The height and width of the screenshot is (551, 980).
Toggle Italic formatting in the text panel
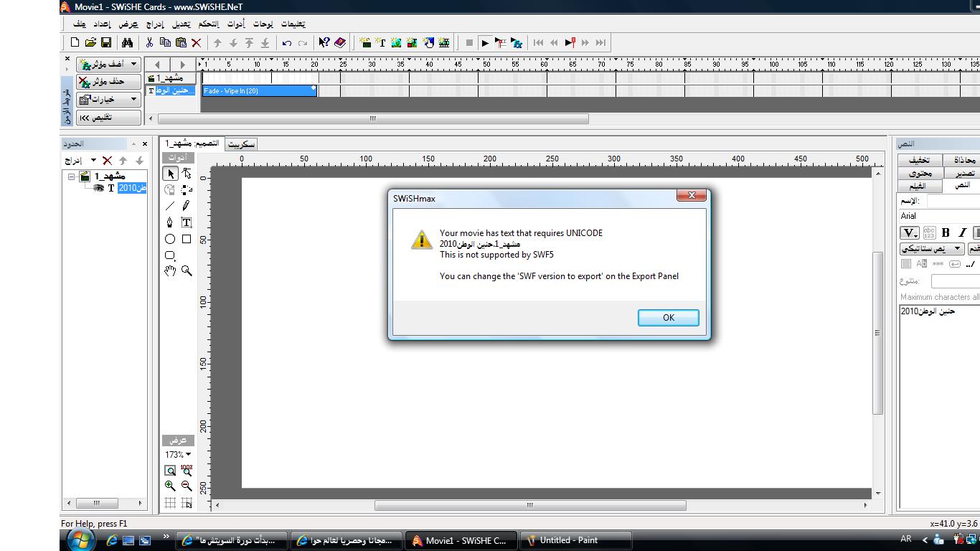(x=962, y=232)
